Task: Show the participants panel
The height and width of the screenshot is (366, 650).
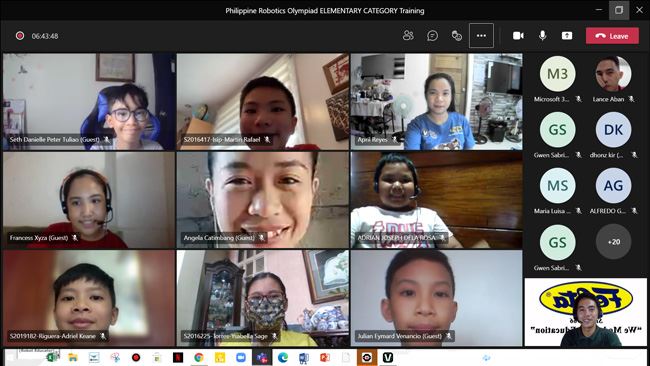Action: (x=408, y=36)
